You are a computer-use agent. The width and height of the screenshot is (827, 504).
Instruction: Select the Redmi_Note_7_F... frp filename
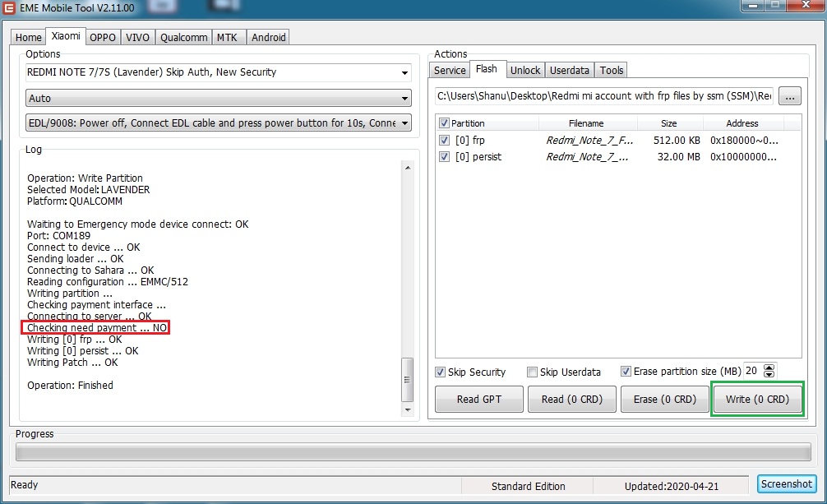[x=589, y=141]
